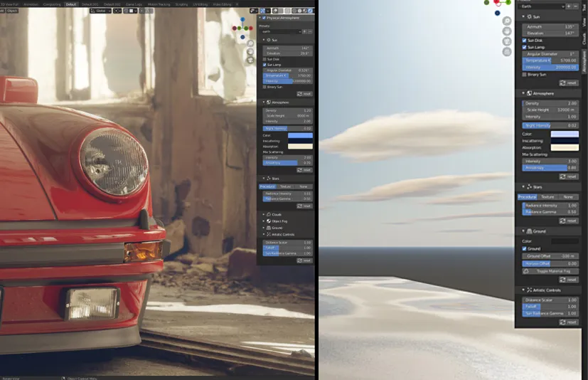The width and height of the screenshot is (588, 380).
Task: Enable Binary Sun checkbox in right panel
Action: click(x=524, y=75)
